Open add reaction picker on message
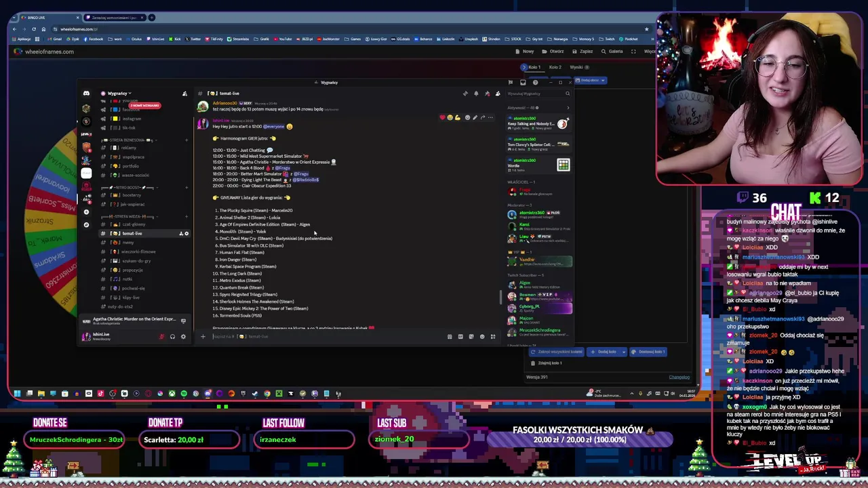The width and height of the screenshot is (868, 488). [467, 117]
